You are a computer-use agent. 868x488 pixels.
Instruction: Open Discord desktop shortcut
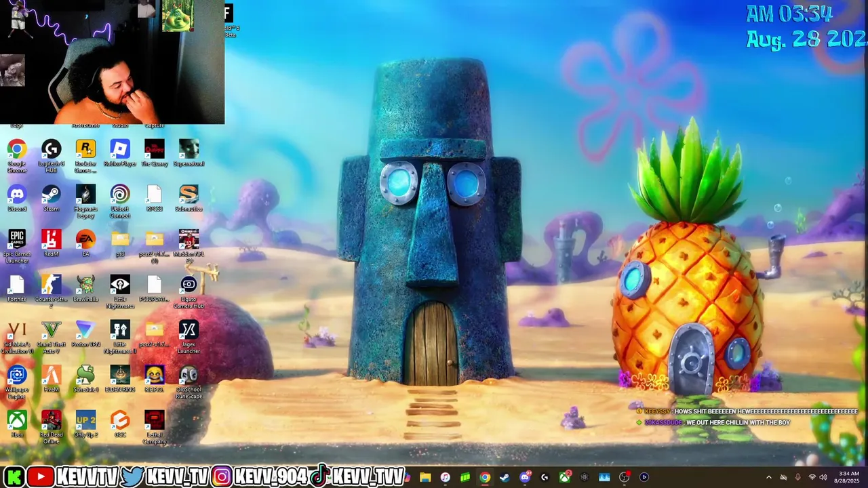(x=17, y=199)
